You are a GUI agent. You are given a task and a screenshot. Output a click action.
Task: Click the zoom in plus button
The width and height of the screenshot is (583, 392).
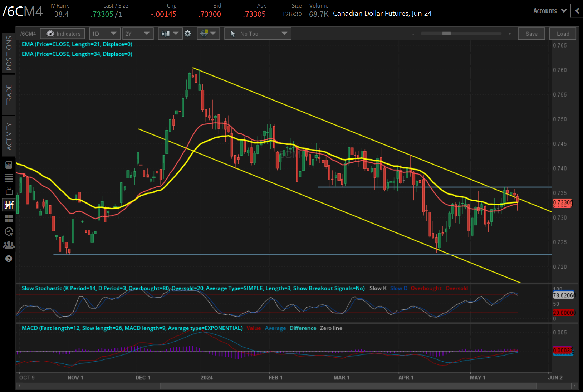[510, 34]
